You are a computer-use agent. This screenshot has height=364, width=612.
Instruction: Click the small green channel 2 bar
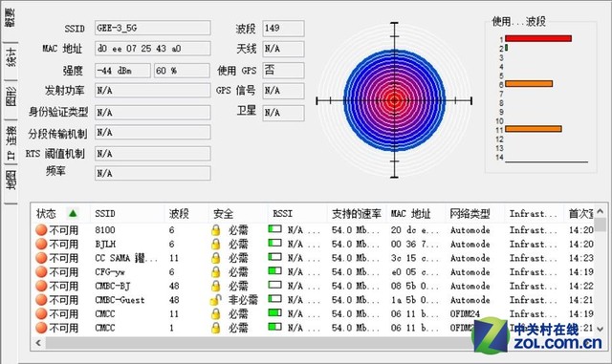[x=506, y=48]
